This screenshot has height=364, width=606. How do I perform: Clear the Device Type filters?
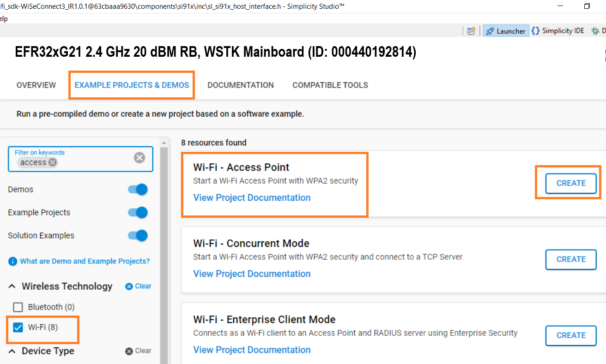138,351
